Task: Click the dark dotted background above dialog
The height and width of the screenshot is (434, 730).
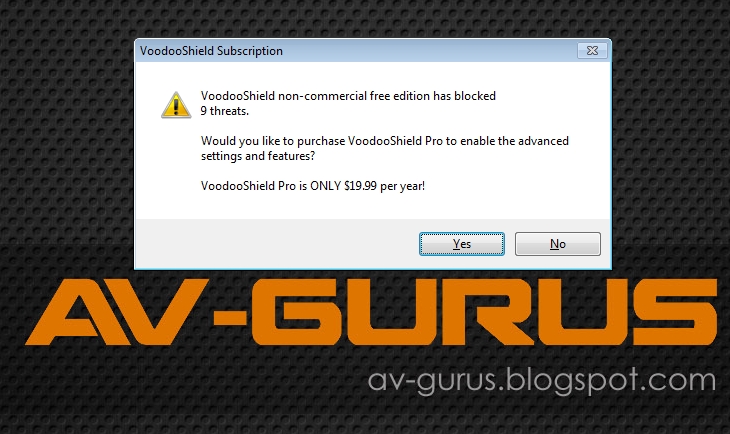Action: tap(365, 19)
